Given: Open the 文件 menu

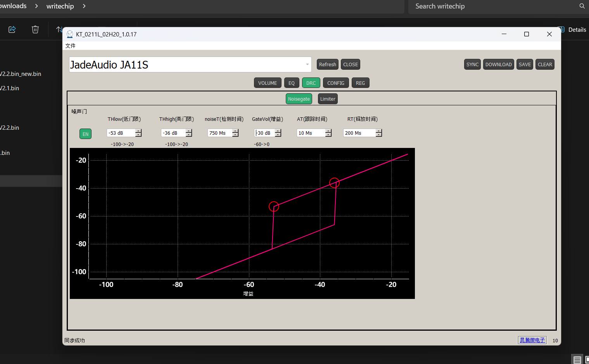Looking at the screenshot, I should click(71, 46).
